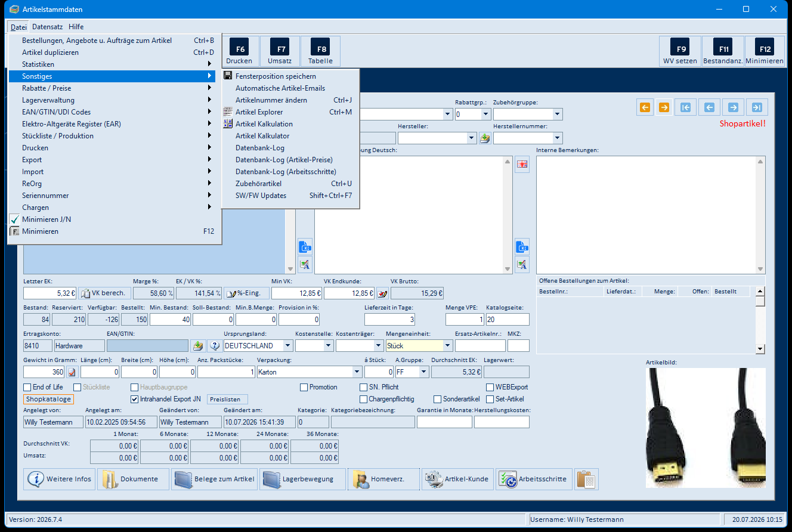Open the Kostenstelle dropdown
Viewport: 792px width, 532px height.
coord(328,345)
